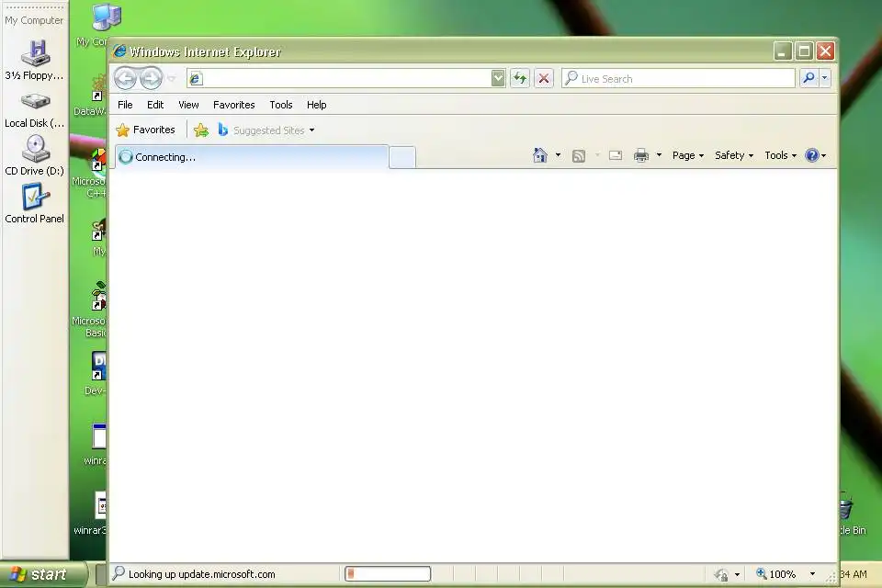The height and width of the screenshot is (588, 882).
Task: Click the search magnifier button
Action: 808,78
